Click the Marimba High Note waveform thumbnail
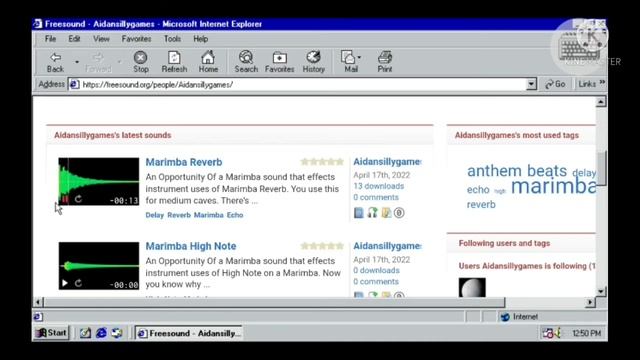 click(99, 266)
